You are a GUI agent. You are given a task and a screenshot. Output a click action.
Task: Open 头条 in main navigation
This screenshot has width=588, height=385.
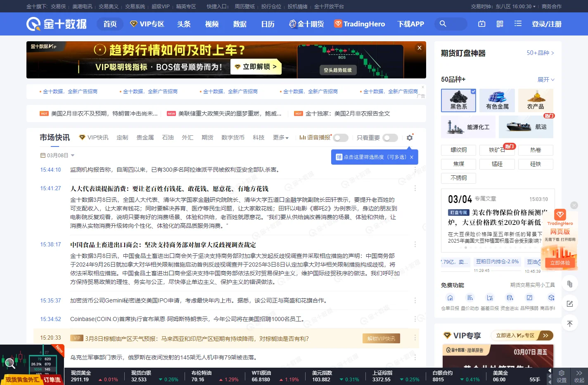[184, 24]
